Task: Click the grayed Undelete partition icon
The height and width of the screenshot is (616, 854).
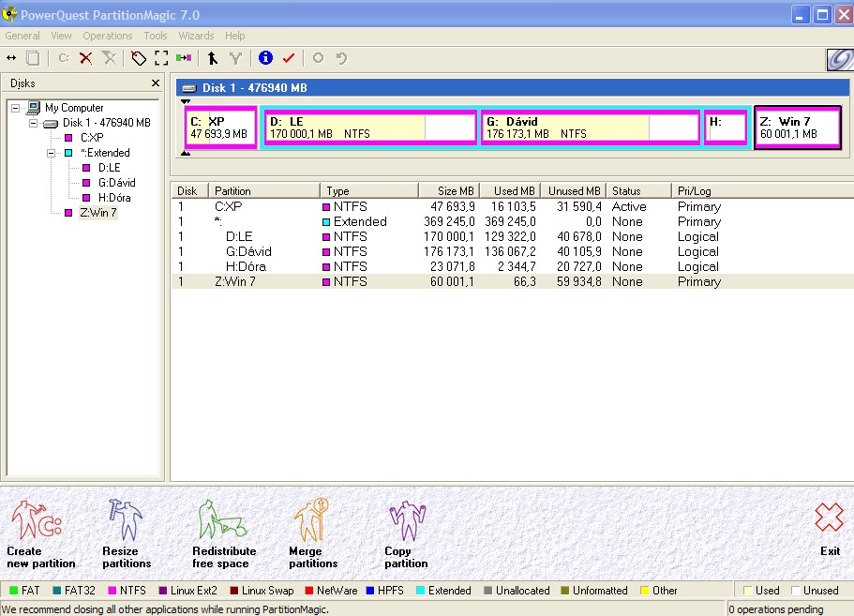Action: point(110,58)
